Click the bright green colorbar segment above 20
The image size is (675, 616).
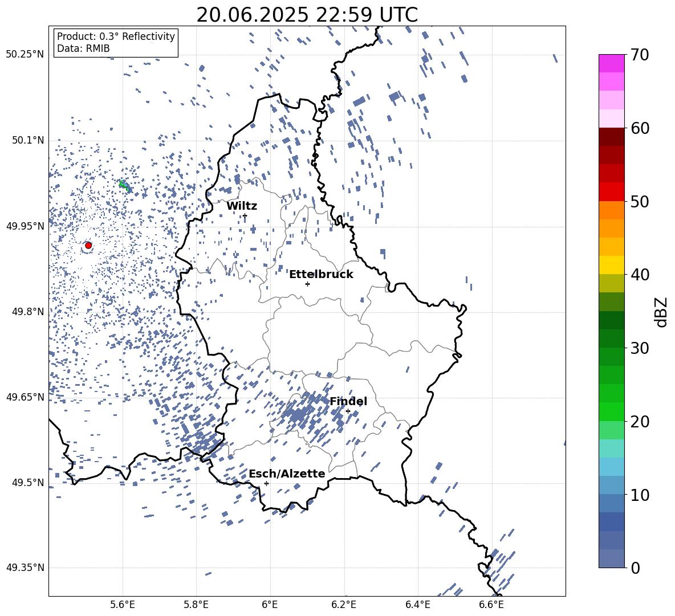(x=612, y=411)
